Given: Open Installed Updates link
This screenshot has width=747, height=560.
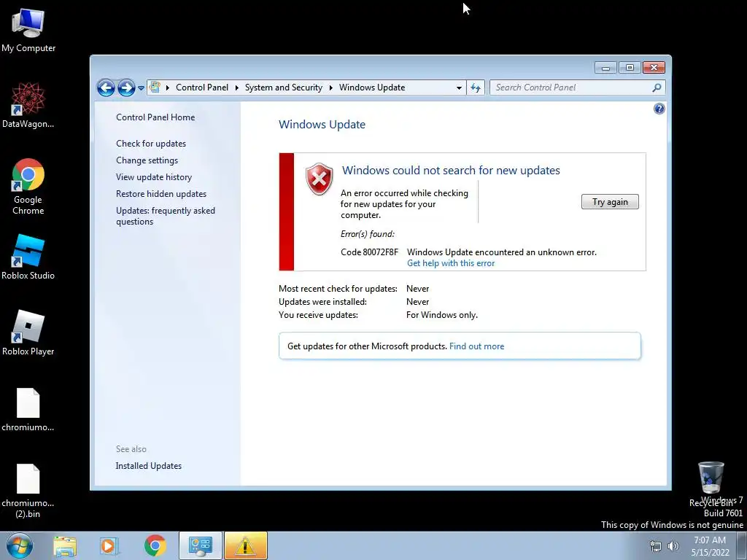Looking at the screenshot, I should 149,466.
